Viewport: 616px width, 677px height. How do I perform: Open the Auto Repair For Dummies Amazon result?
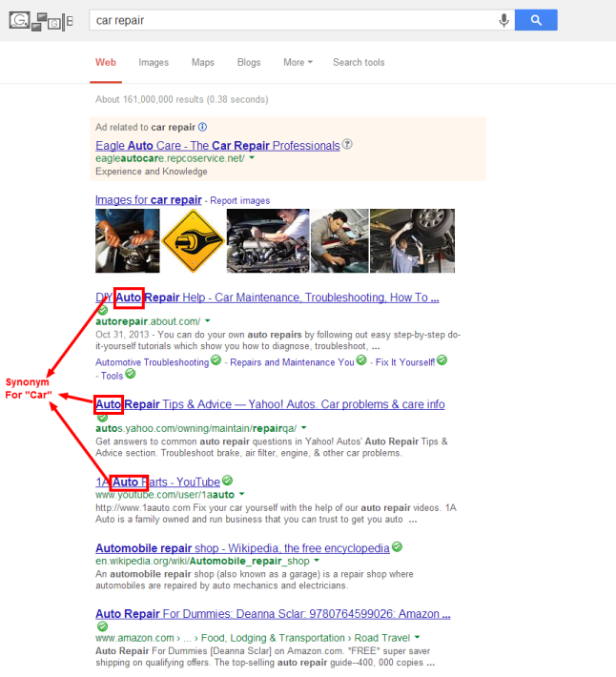273,613
